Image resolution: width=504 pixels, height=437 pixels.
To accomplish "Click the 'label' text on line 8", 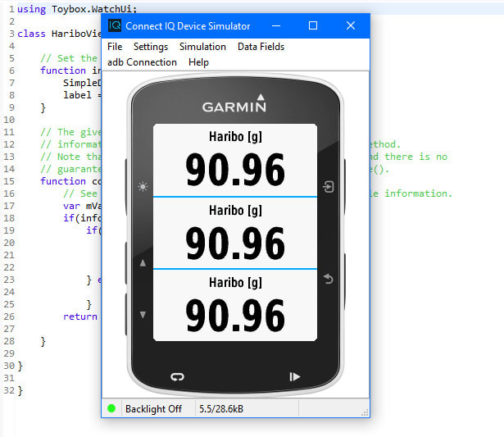I will 77,95.
